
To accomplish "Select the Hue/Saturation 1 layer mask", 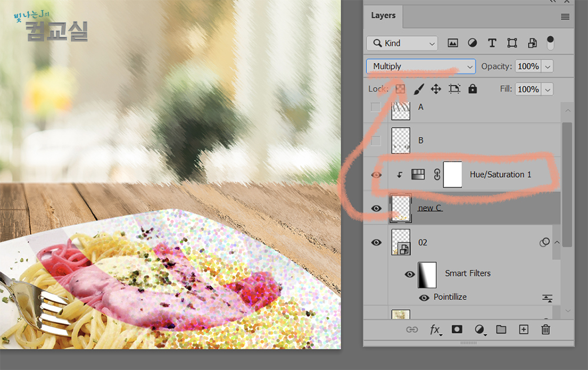I will tap(452, 175).
